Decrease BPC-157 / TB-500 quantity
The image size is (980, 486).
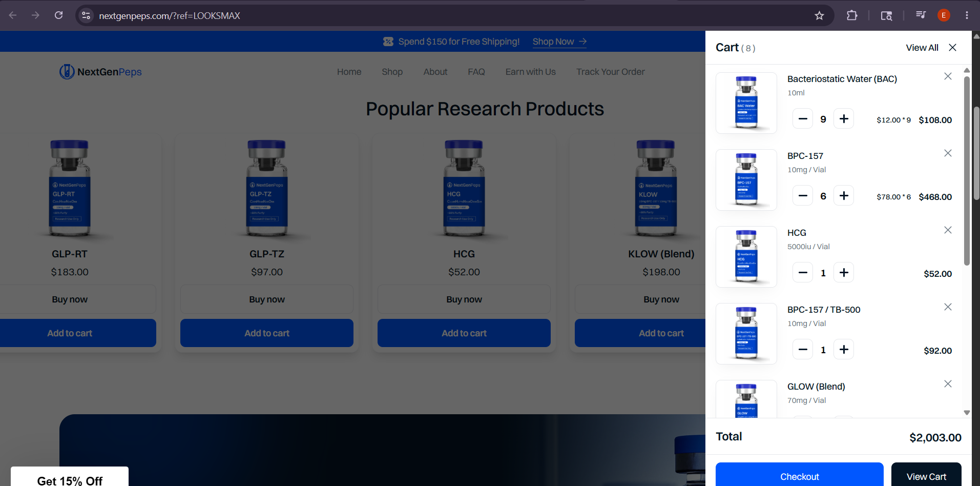click(x=803, y=350)
